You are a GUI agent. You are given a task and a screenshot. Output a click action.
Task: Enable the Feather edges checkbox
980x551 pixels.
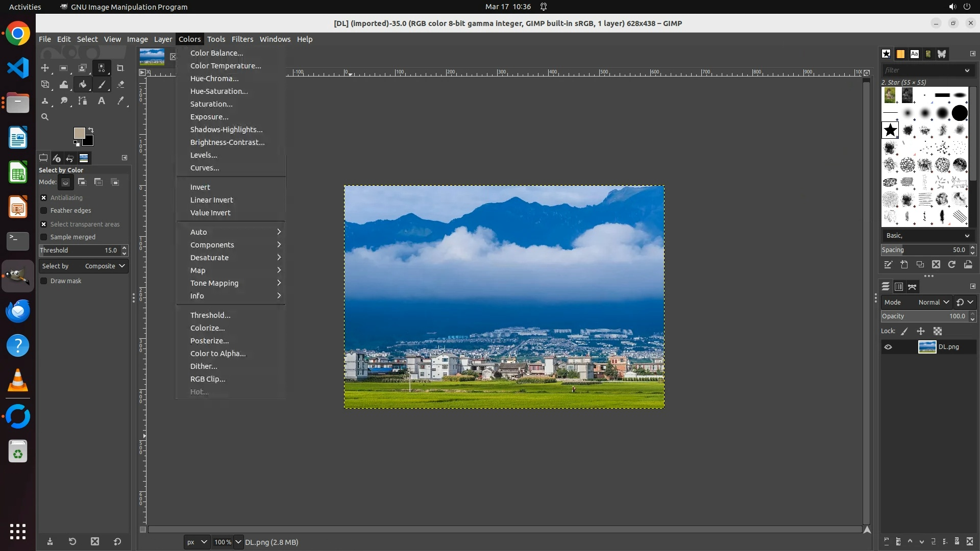pyautogui.click(x=44, y=210)
